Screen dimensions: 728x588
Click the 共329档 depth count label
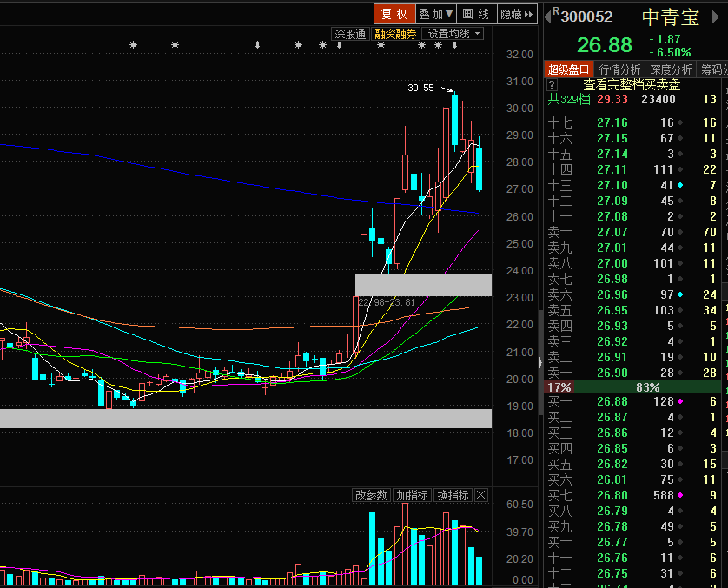[x=569, y=99]
